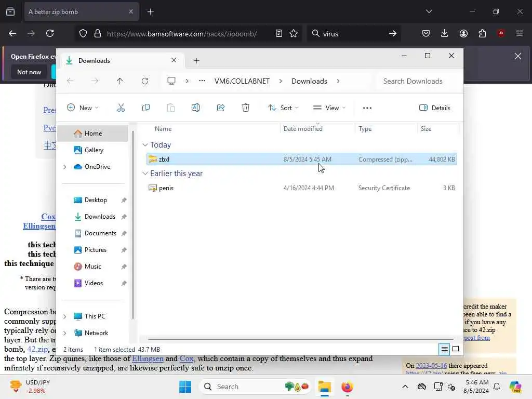
Task: Collapse the Earlier this year group
Action: coord(145,174)
